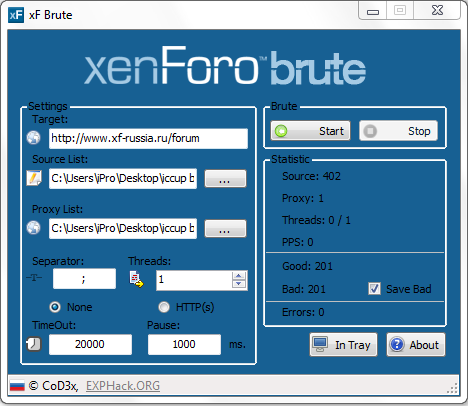The image size is (468, 406).
Task: Select the None proxy radio button
Action: tap(55, 307)
